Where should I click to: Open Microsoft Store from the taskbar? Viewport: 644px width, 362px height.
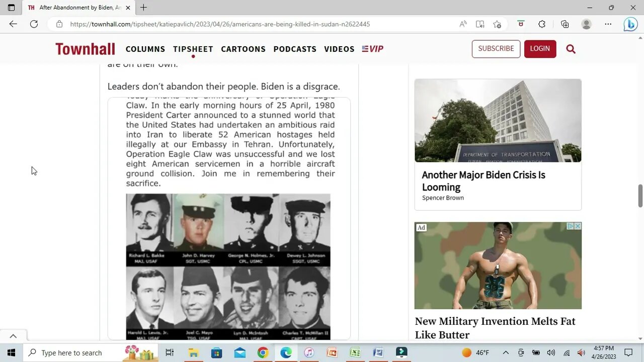coord(216,352)
